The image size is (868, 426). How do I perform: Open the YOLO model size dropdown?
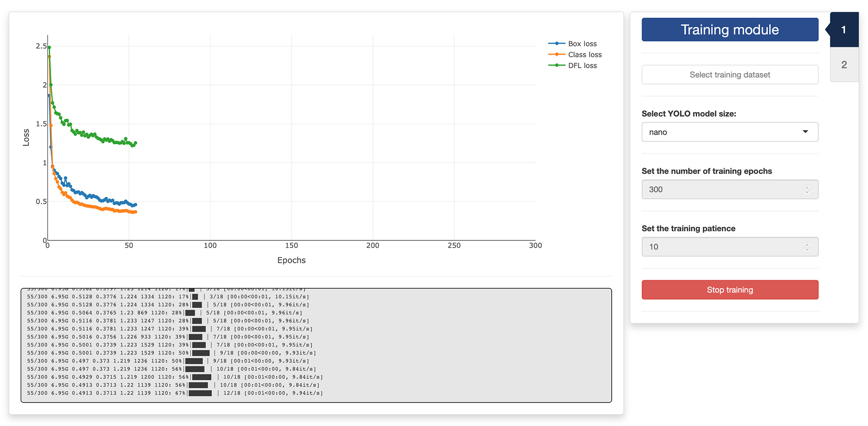tap(730, 132)
